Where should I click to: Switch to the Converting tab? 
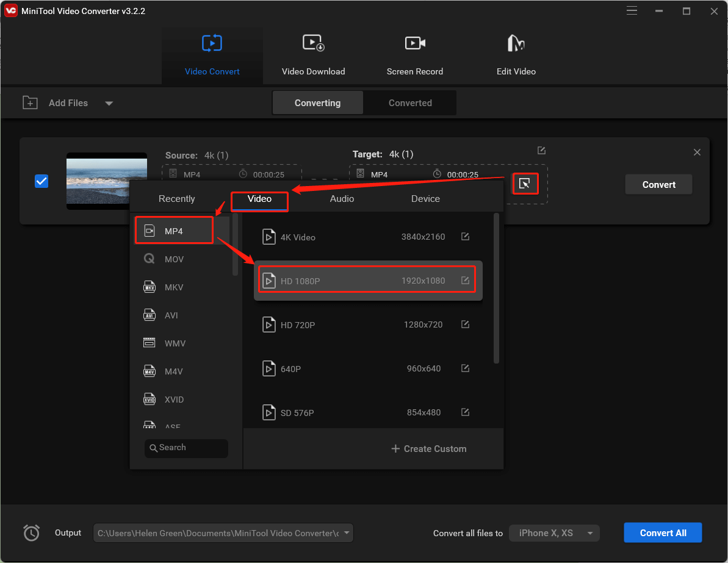coord(317,102)
